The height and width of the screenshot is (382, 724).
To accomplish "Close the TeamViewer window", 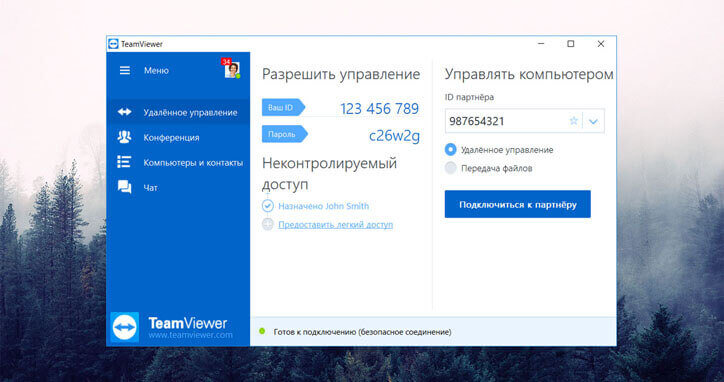I will pyautogui.click(x=601, y=44).
